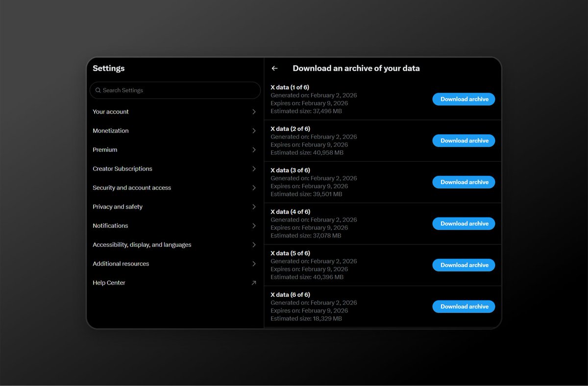Focus the Search Settings field
The height and width of the screenshot is (386, 588).
coord(176,91)
